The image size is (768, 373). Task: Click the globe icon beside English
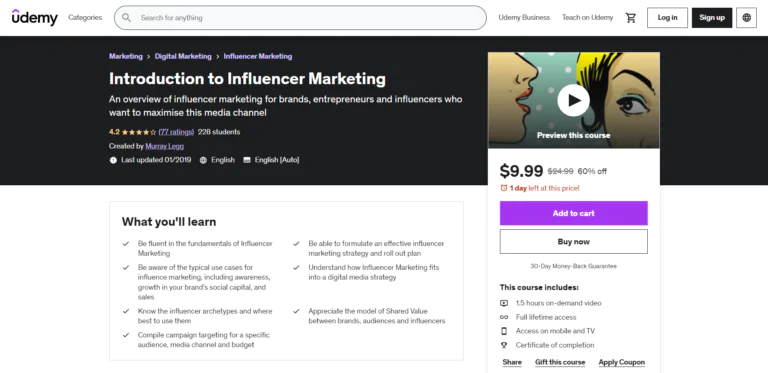point(203,160)
